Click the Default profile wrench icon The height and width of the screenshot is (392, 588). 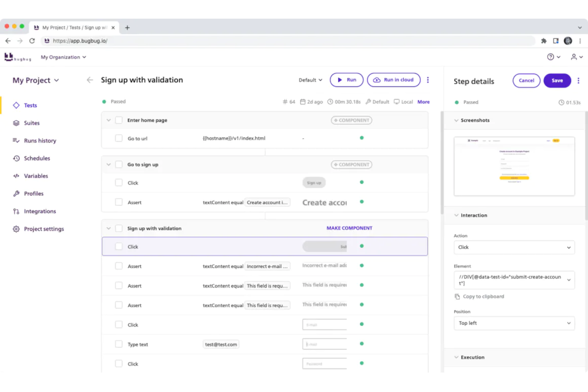[x=368, y=102]
